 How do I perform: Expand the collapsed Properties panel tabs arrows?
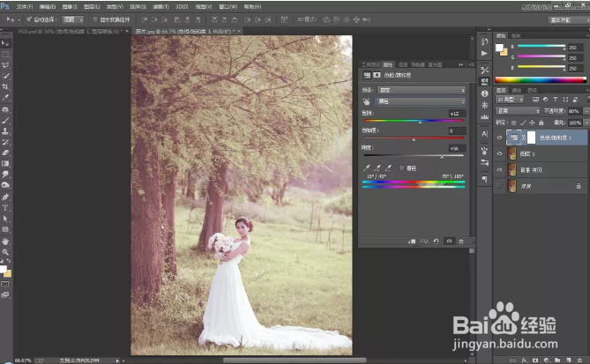click(460, 64)
